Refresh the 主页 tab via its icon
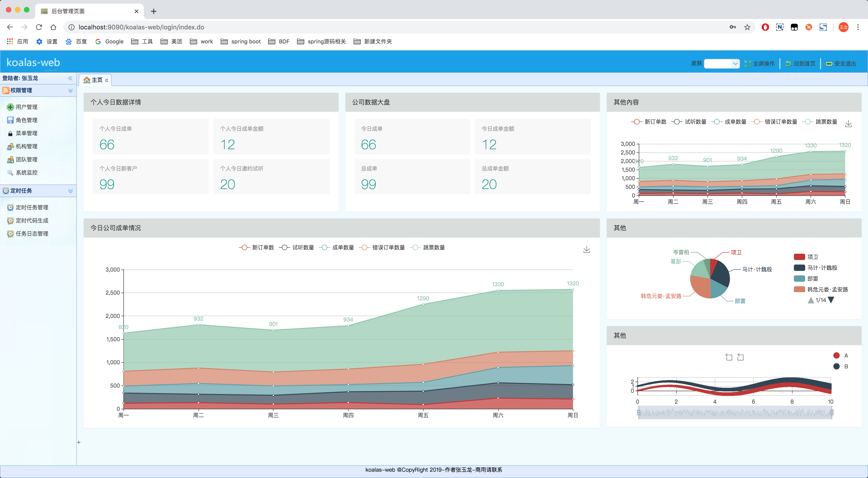 tap(106, 80)
